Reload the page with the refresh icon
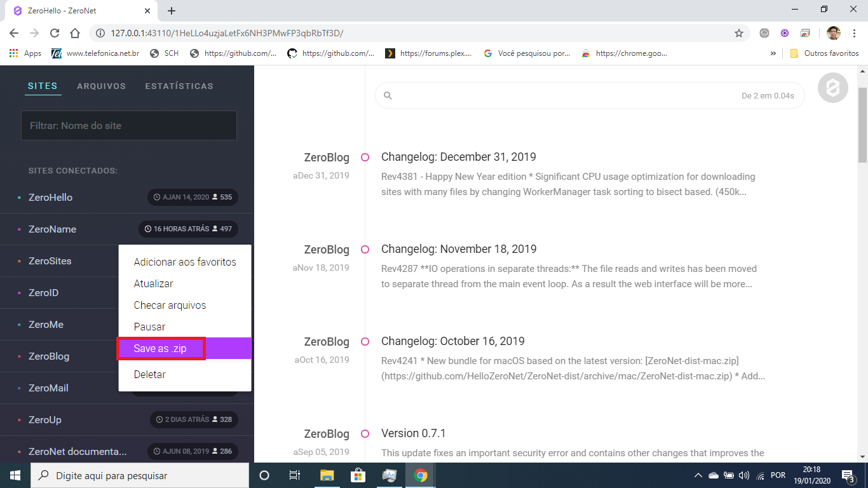This screenshot has width=868, height=488. 55,33
